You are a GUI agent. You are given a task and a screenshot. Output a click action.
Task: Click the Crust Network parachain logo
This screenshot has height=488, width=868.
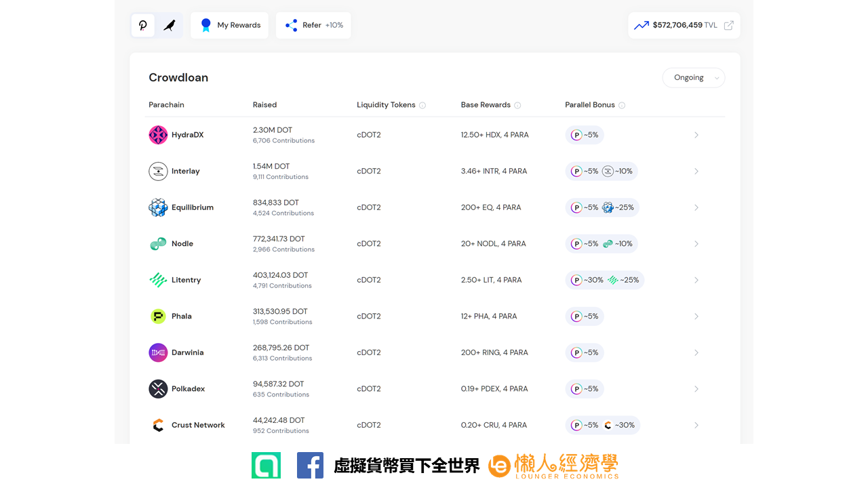(158, 425)
